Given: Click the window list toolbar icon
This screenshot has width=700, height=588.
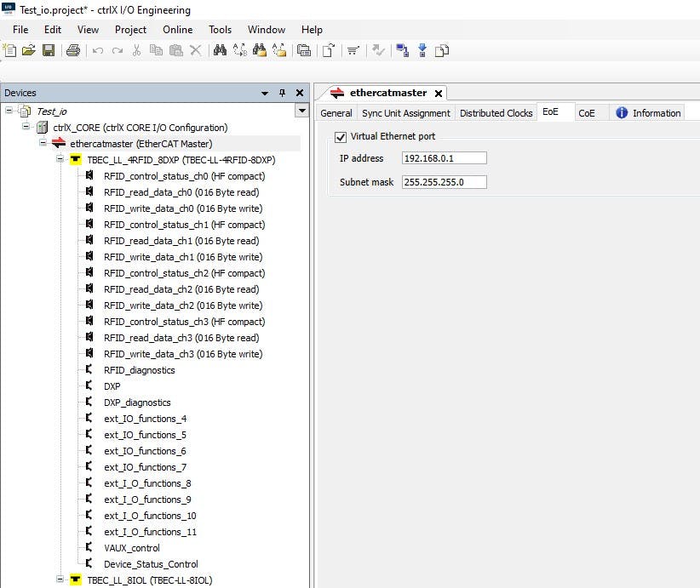Looking at the screenshot, I should click(304, 50).
